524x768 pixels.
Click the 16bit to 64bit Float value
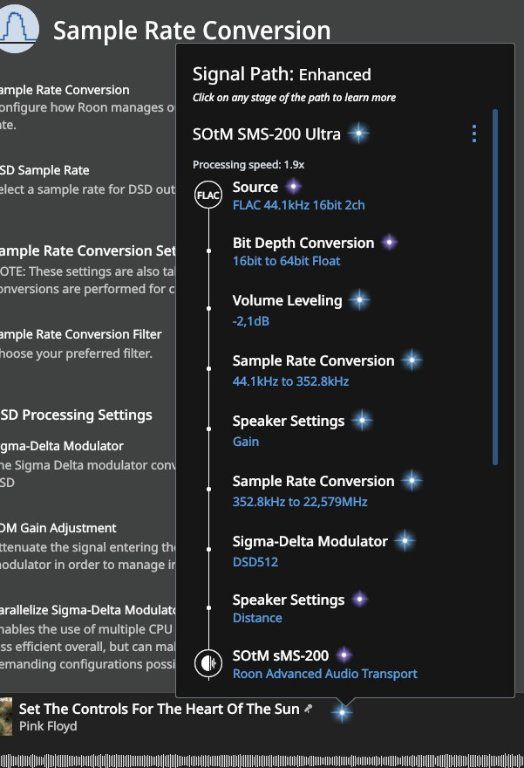[286, 261]
